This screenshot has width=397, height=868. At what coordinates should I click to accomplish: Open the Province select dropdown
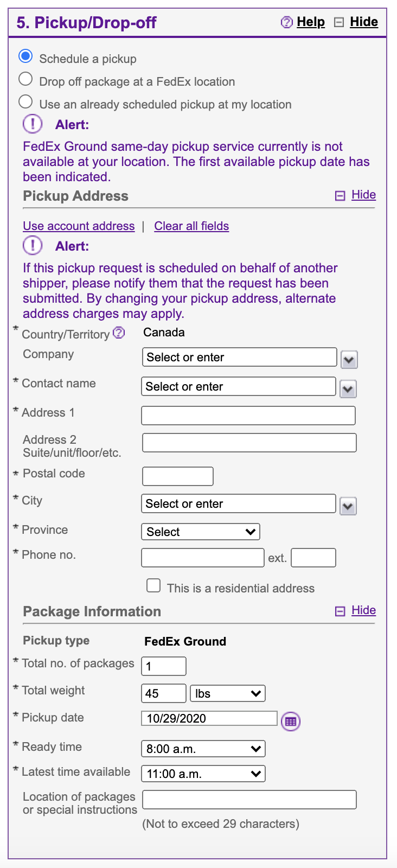(x=200, y=532)
